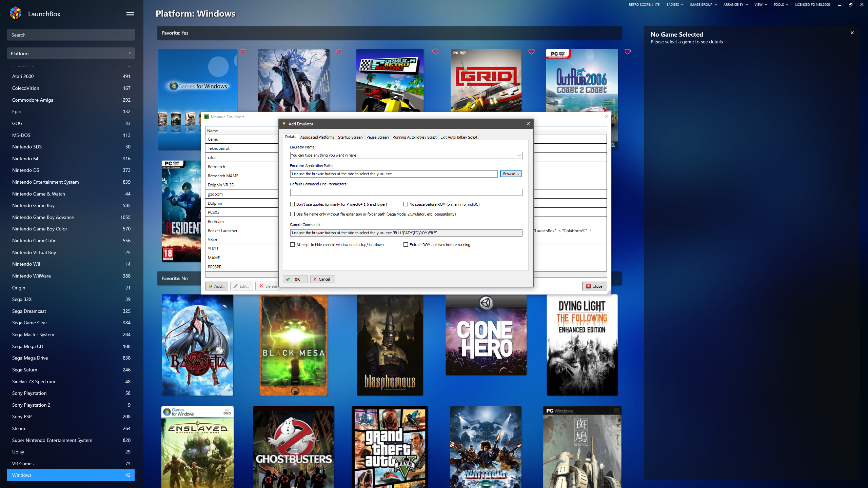Switch to the Startup Screen tab
The height and width of the screenshot is (488, 868).
tap(350, 137)
